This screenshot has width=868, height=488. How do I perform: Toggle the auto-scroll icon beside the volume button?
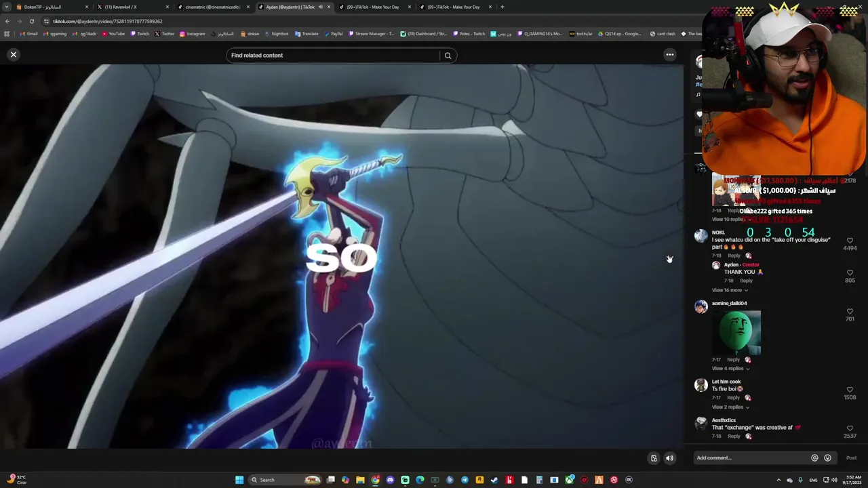654,458
